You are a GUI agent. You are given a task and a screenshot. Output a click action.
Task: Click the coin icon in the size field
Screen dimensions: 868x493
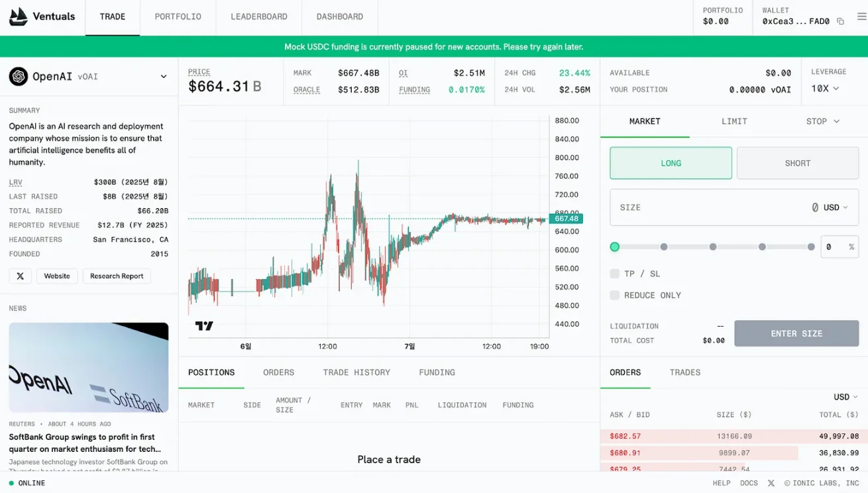click(815, 207)
